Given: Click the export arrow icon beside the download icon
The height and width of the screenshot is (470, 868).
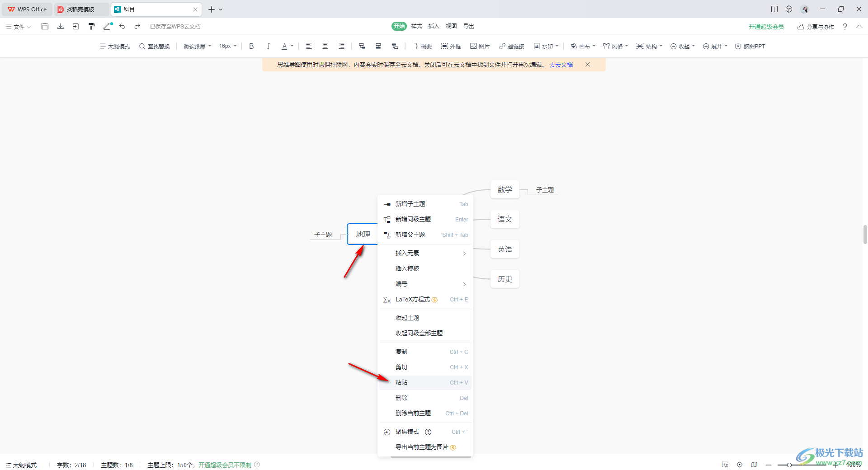Looking at the screenshot, I should [x=76, y=27].
